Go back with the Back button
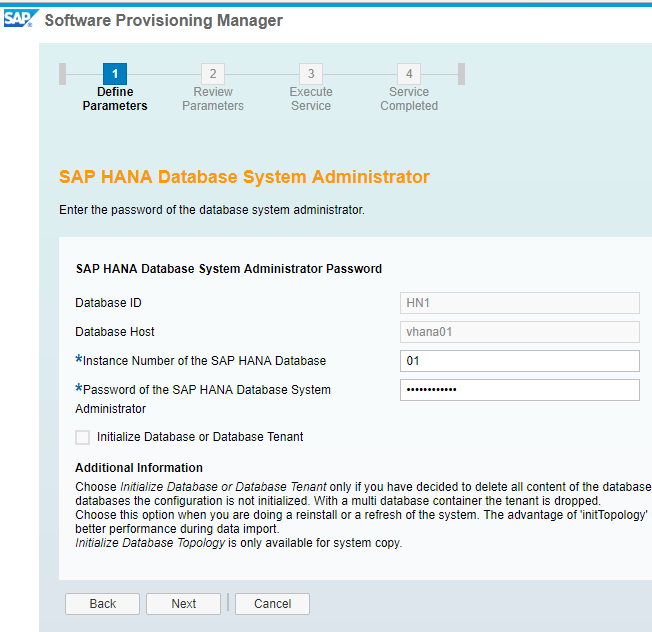652x632 pixels. pyautogui.click(x=102, y=604)
